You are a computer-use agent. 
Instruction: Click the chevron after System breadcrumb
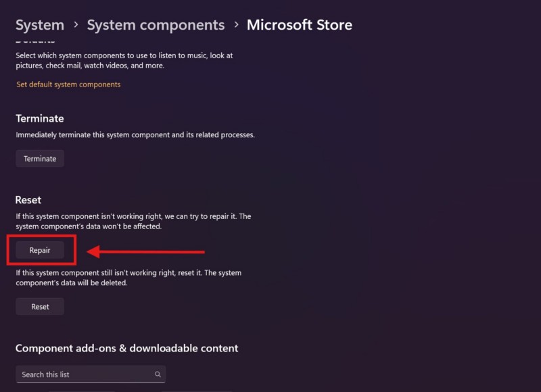click(75, 25)
